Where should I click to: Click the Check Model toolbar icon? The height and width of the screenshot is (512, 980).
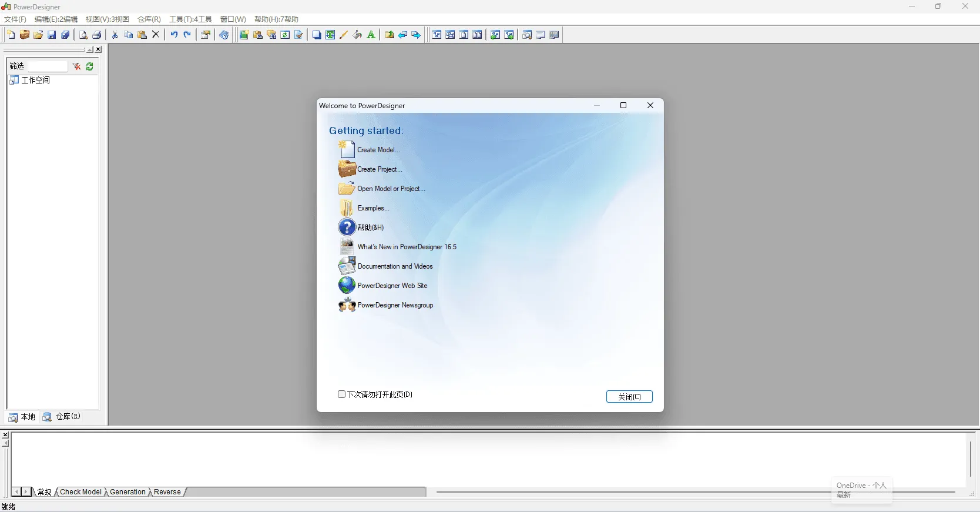click(298, 35)
